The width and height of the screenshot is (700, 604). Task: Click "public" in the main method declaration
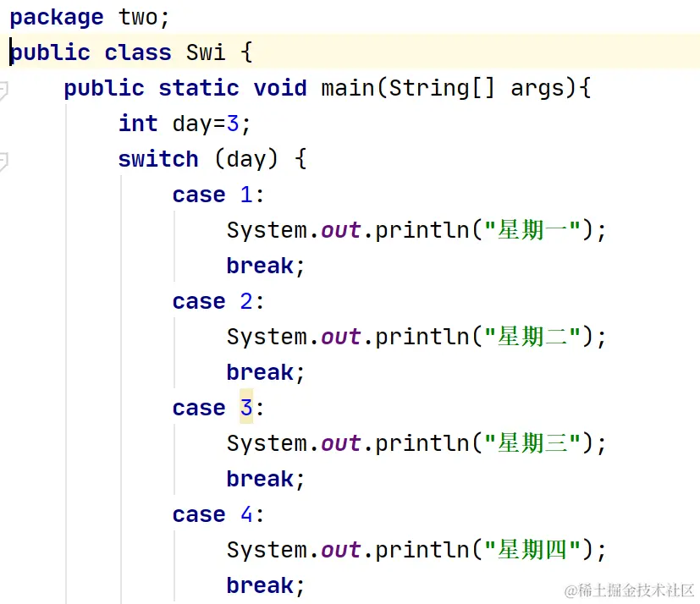[104, 88]
